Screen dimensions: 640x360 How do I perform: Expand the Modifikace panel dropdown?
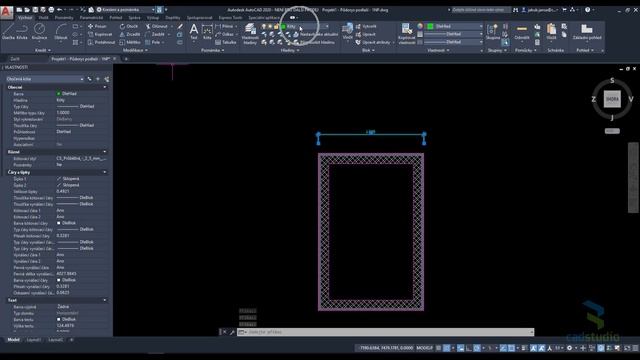coord(135,50)
